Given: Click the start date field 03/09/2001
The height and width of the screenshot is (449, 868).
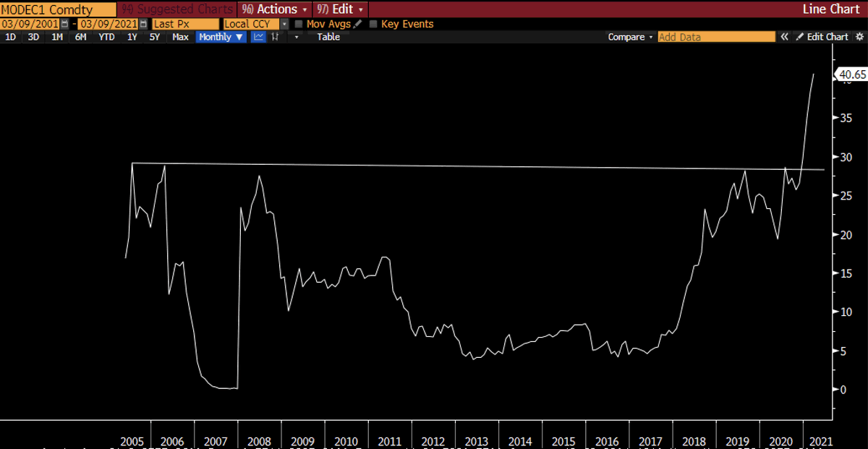Looking at the screenshot, I should pyautogui.click(x=30, y=24).
